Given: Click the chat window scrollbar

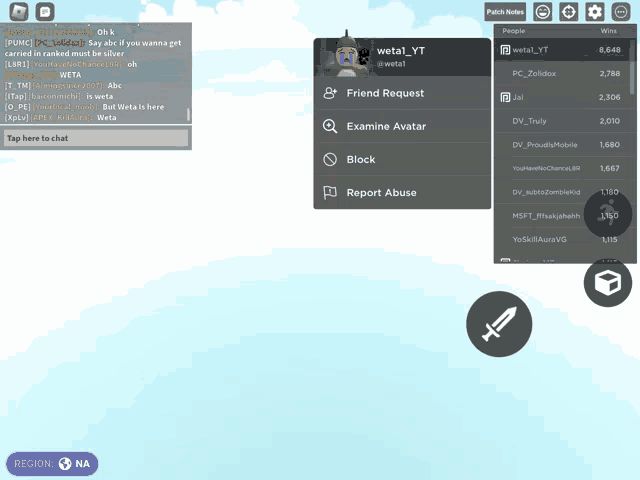Looking at the screenshot, I should pyautogui.click(x=188, y=115).
